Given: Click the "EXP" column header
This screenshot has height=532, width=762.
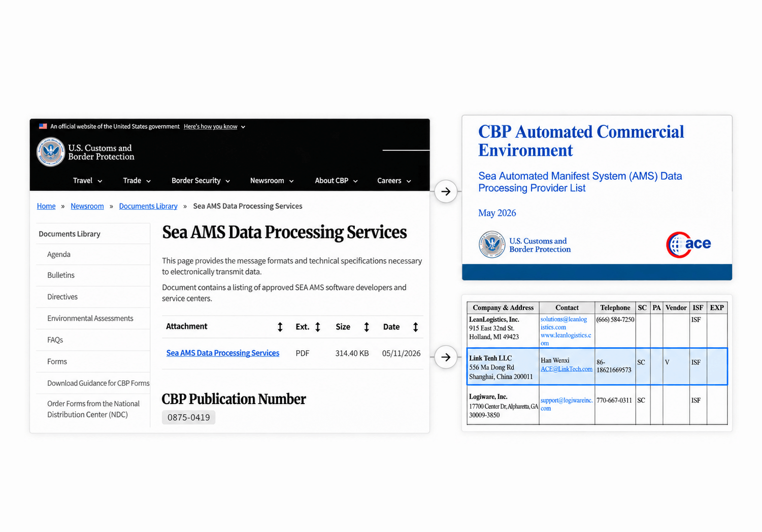Looking at the screenshot, I should (717, 308).
